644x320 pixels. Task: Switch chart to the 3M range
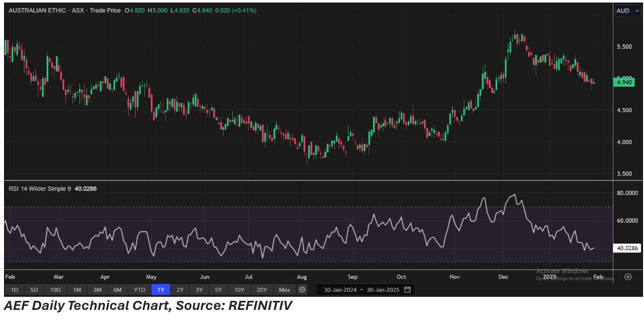pos(97,290)
